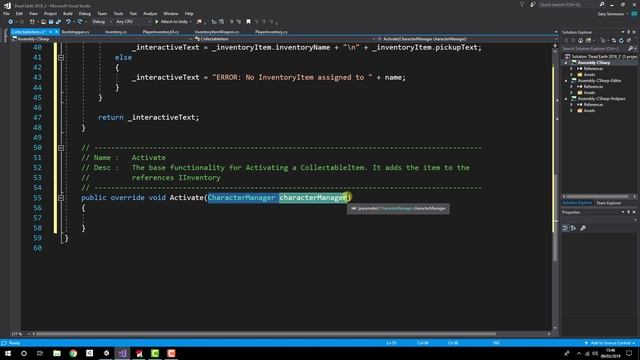
Task: Click the Alphabetical sort icon in Properties panel
Action: (573, 228)
